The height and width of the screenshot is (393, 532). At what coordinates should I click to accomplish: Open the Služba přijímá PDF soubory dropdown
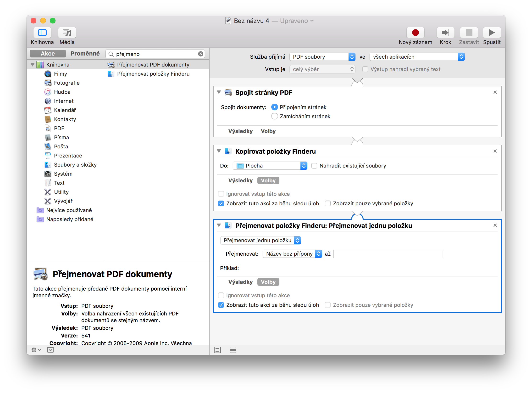pyautogui.click(x=322, y=57)
